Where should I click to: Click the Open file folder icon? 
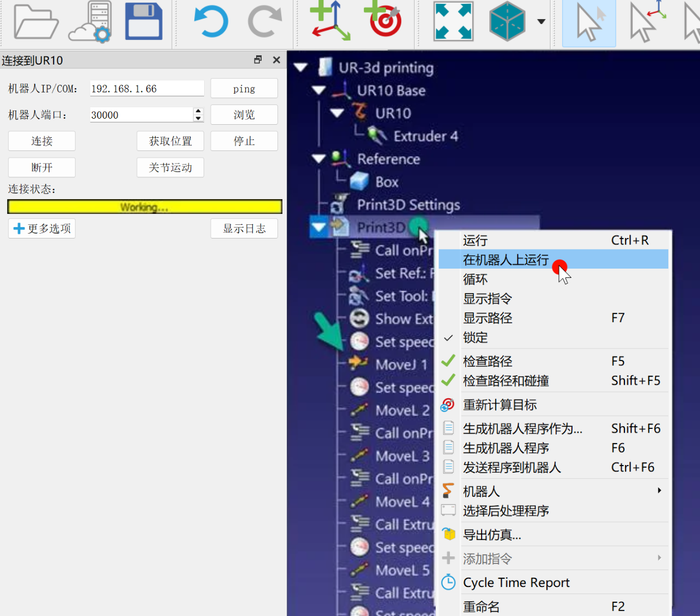36,22
